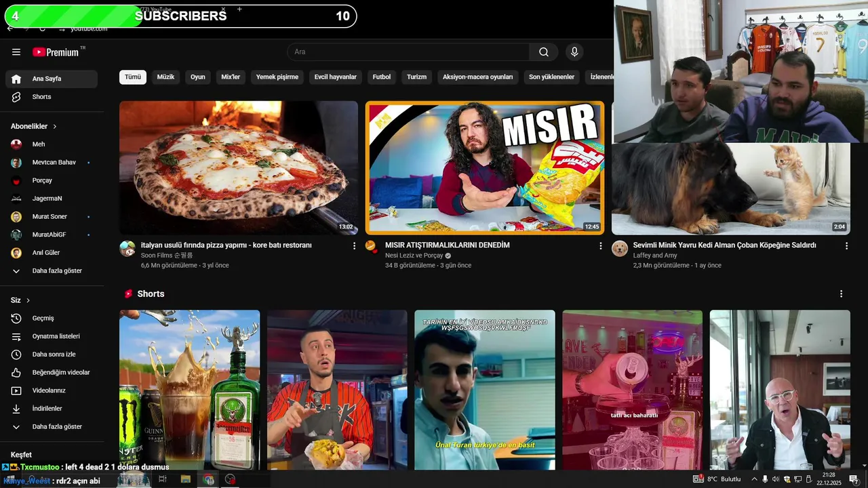Image resolution: width=868 pixels, height=488 pixels.
Task: Select the Yemek pişirme filter chip
Action: 277,77
